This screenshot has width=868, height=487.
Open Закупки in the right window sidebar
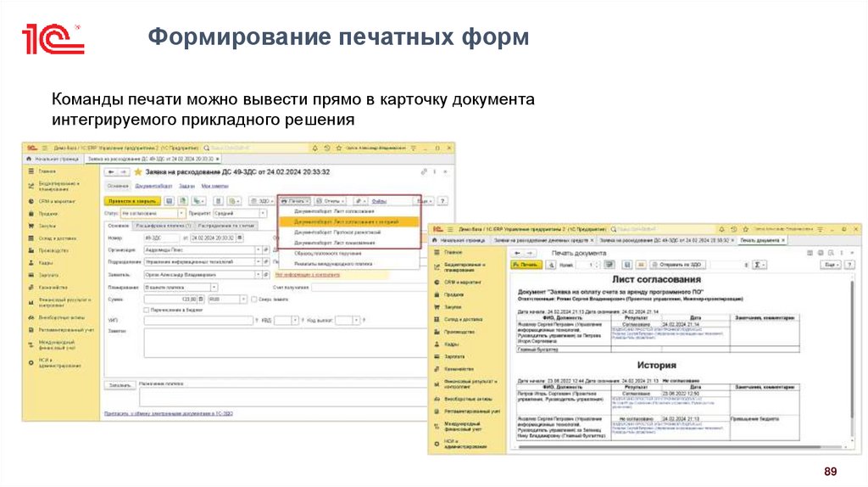[452, 307]
